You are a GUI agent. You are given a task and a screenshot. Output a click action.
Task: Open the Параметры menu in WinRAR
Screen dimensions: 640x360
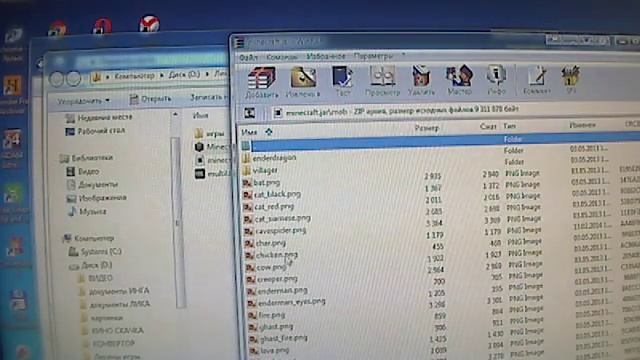pos(373,56)
